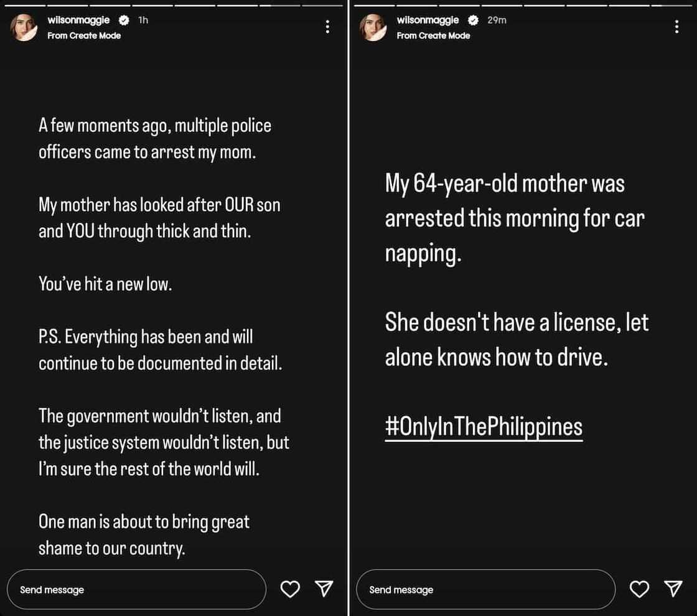Tap verified badge on right story
Viewport: 697px width, 616px height.
pos(472,21)
